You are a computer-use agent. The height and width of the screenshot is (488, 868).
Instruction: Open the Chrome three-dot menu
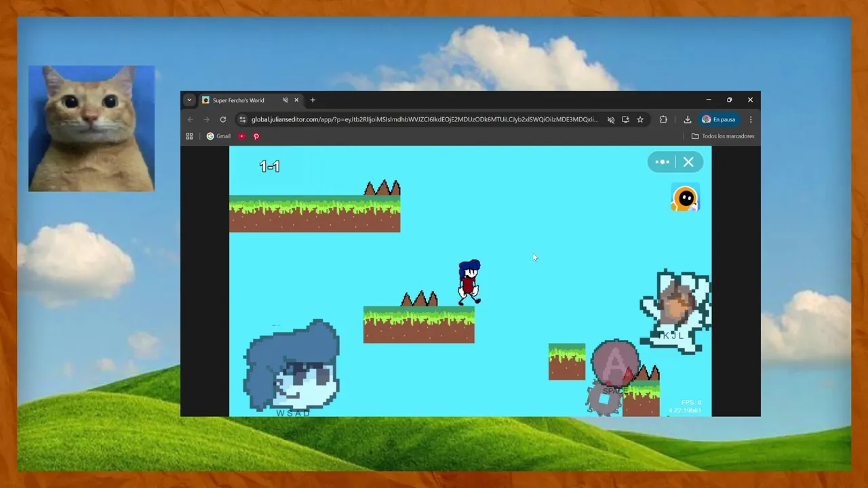click(750, 119)
